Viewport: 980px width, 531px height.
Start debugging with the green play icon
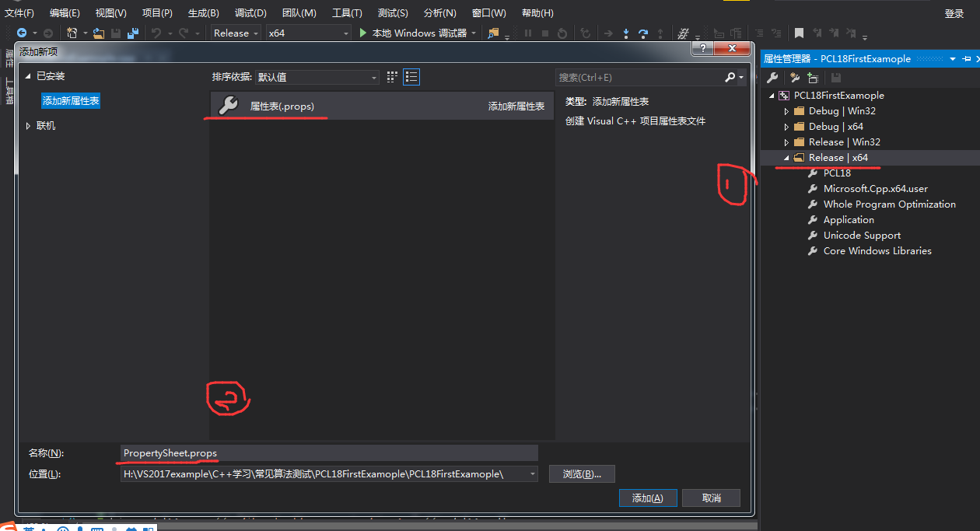click(x=362, y=33)
